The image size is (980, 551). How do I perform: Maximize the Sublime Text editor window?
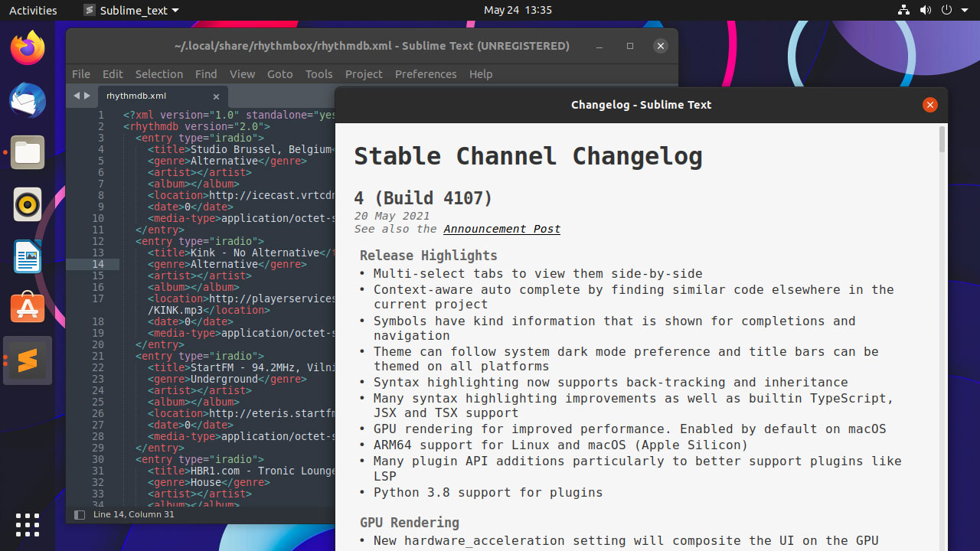[630, 46]
